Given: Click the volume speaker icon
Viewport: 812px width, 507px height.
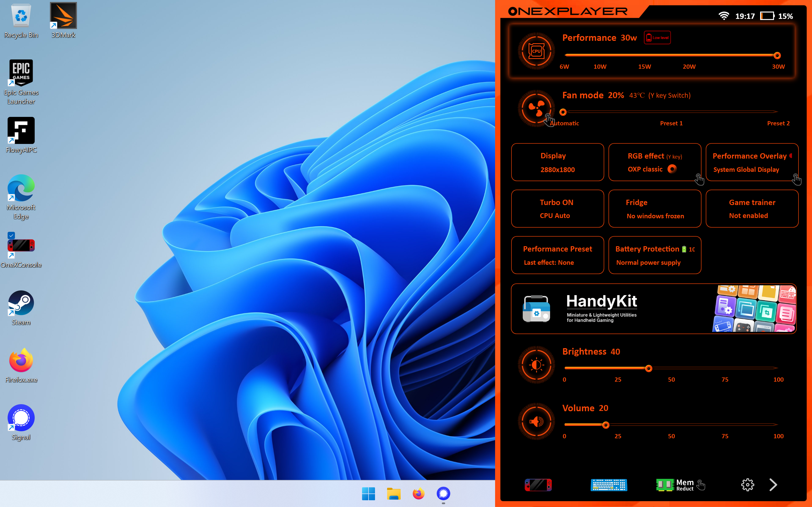Looking at the screenshot, I should 537,421.
